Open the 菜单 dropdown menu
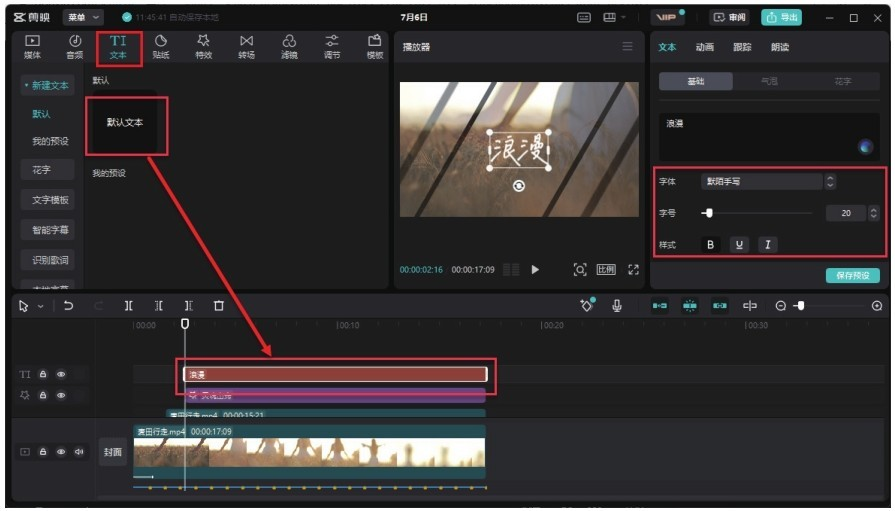This screenshot has width=895, height=511. point(83,18)
